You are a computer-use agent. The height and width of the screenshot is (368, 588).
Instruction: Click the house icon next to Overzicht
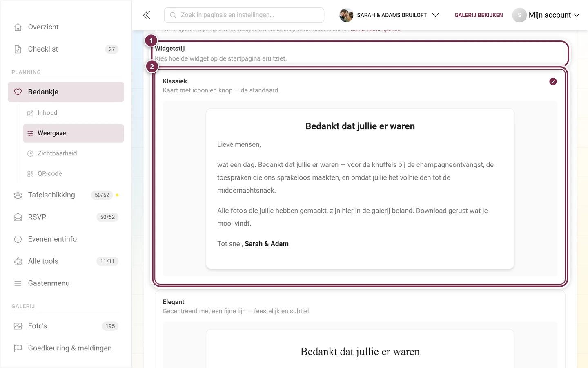point(18,27)
